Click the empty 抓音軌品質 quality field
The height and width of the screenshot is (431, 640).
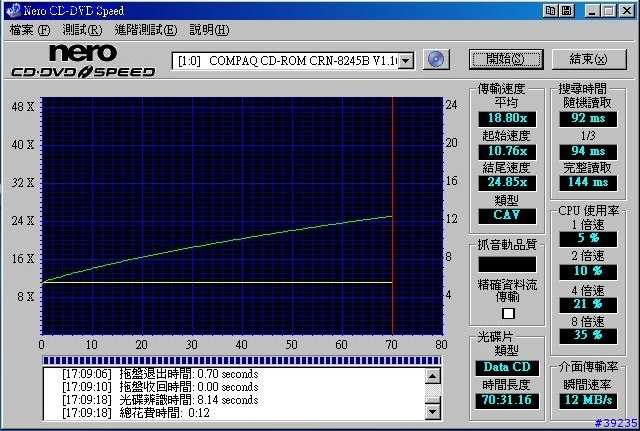pos(507,264)
